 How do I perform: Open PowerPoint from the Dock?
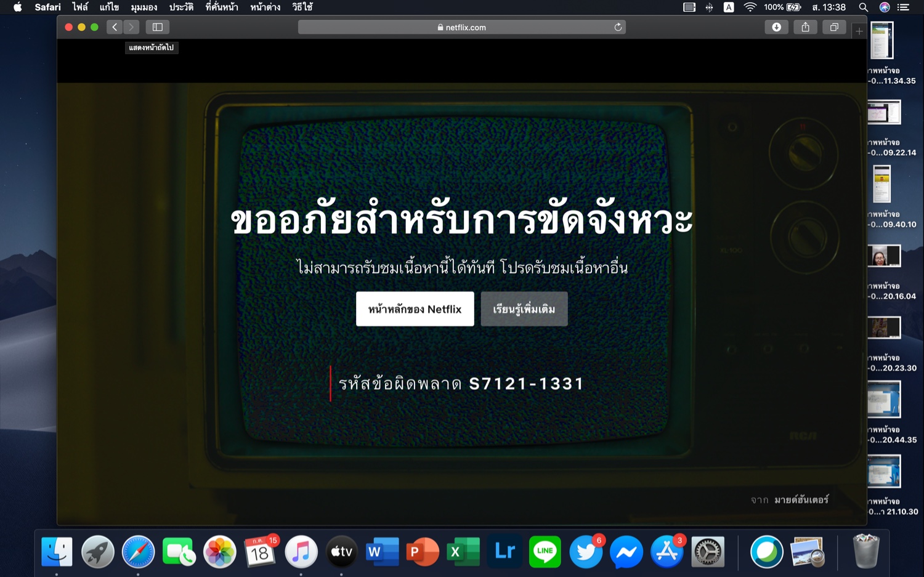click(x=423, y=552)
